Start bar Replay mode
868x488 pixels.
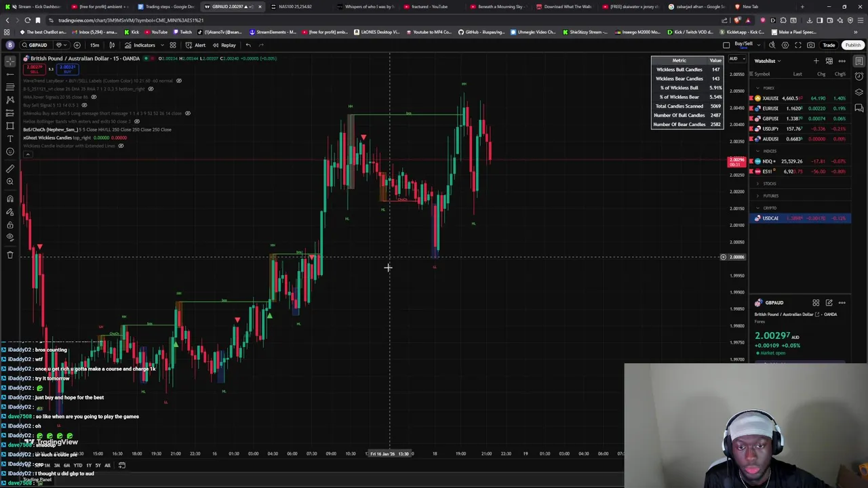click(224, 45)
